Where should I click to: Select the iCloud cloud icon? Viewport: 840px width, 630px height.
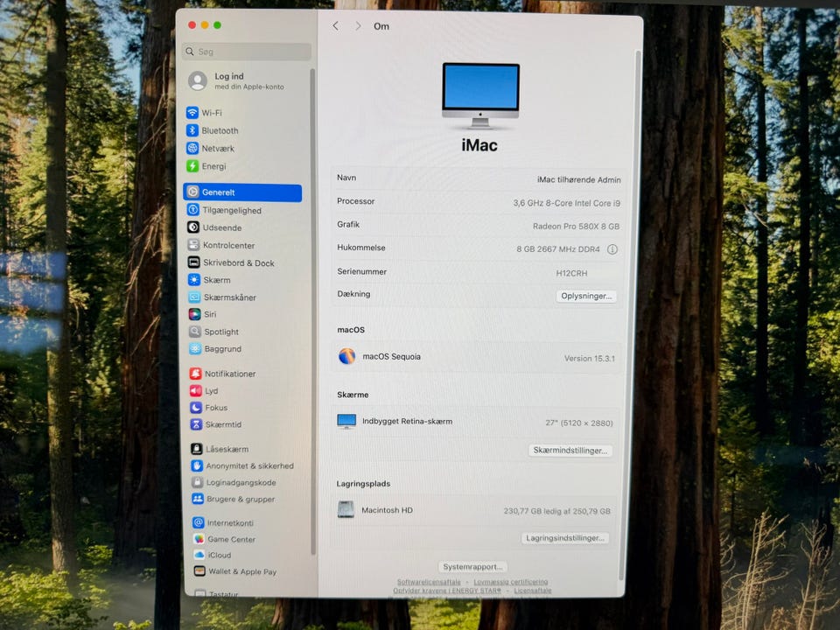(x=199, y=555)
